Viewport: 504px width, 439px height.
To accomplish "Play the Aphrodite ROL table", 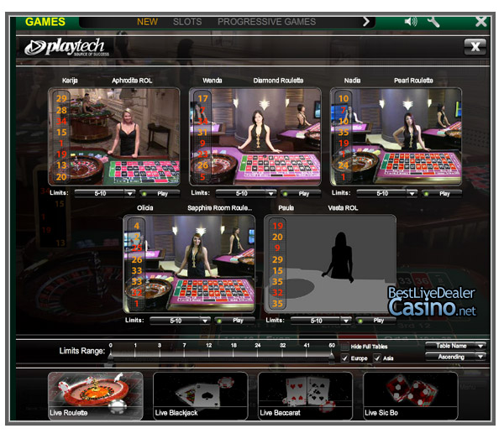I will click(160, 194).
